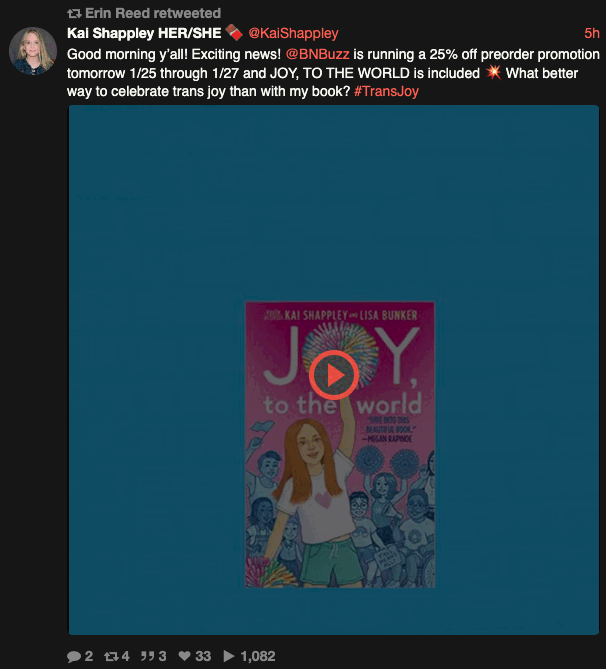This screenshot has width=606, height=669.
Task: Like the tweet with heart icon
Action: pos(184,656)
